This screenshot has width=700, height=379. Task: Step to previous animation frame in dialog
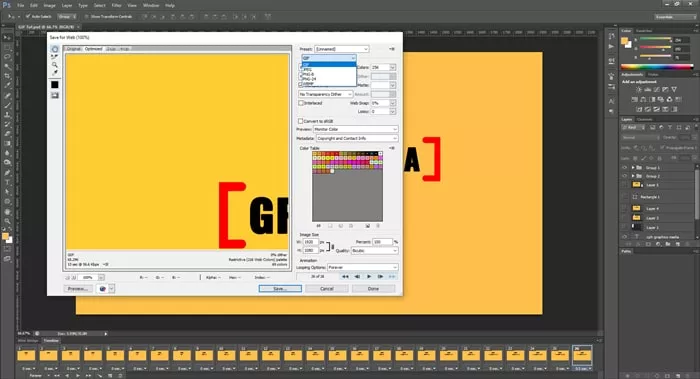click(x=357, y=277)
